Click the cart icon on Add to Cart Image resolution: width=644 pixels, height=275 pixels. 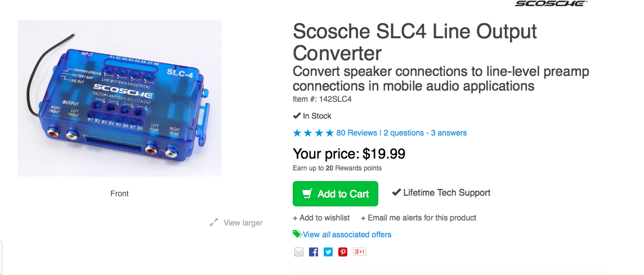[307, 193]
